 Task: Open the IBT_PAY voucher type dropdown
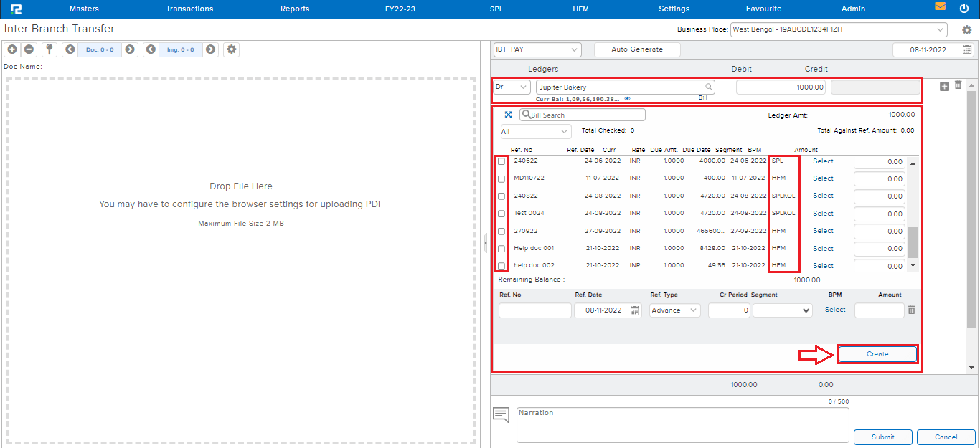pyautogui.click(x=537, y=49)
